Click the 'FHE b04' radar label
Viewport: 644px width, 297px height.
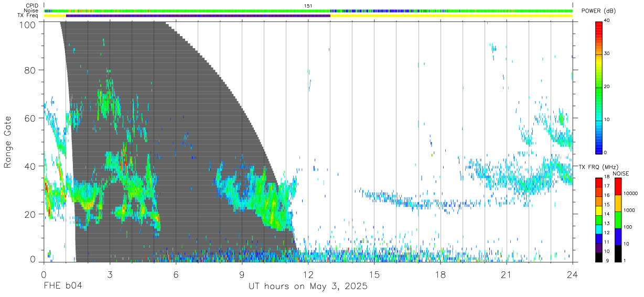click(63, 287)
